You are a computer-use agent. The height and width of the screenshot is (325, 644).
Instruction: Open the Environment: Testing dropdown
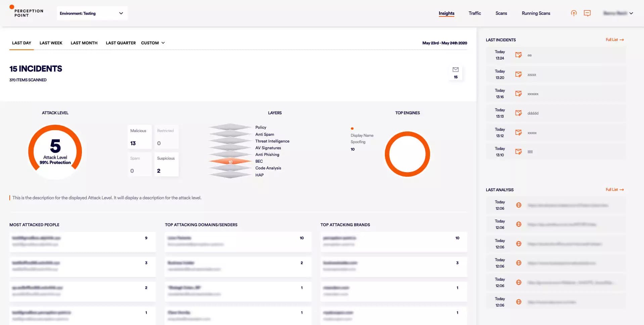click(x=92, y=13)
